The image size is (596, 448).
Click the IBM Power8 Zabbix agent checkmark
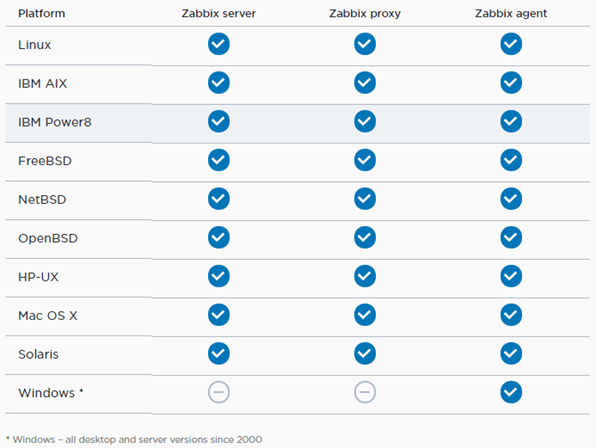pyautogui.click(x=511, y=122)
